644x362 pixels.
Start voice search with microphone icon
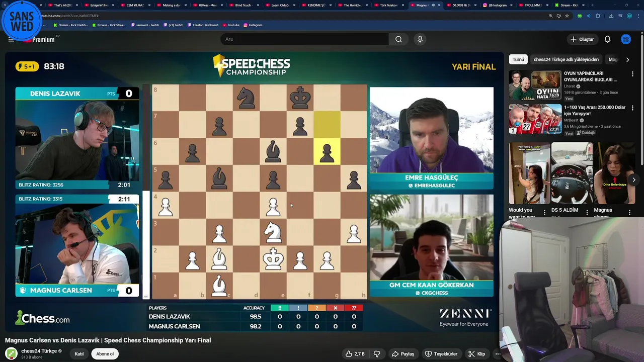[x=420, y=39]
